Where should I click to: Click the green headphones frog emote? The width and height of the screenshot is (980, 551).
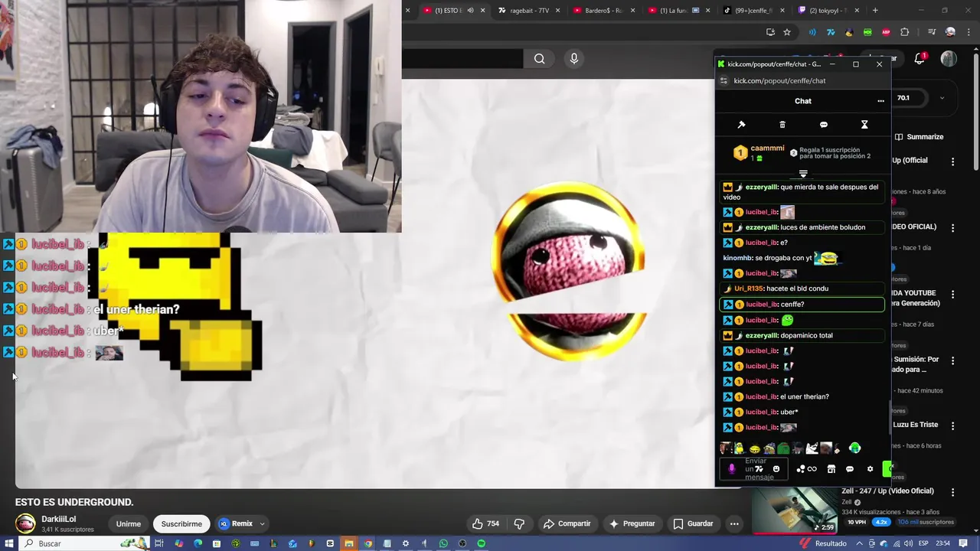pos(854,448)
